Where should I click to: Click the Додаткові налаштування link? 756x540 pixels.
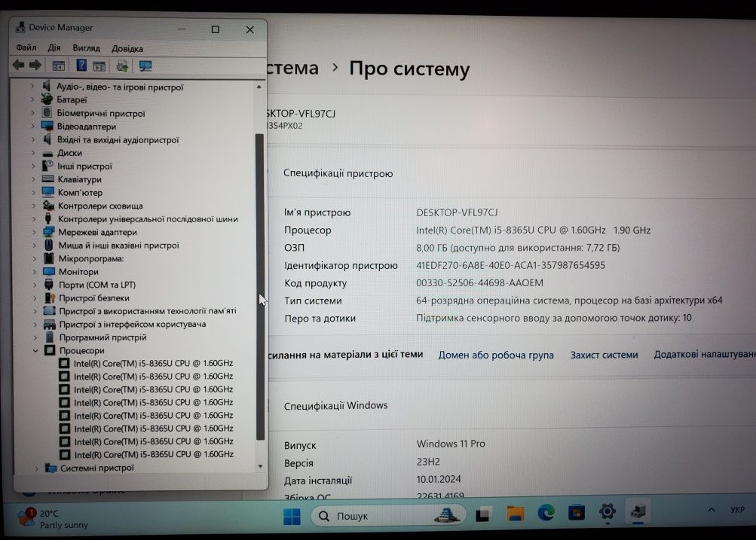coord(705,355)
